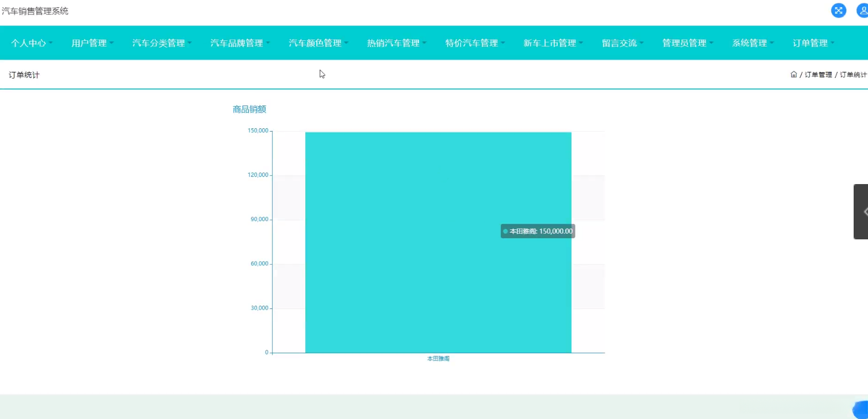Expand the caret beside 留言交流
Screen dimensions: 868x419
[642, 43]
